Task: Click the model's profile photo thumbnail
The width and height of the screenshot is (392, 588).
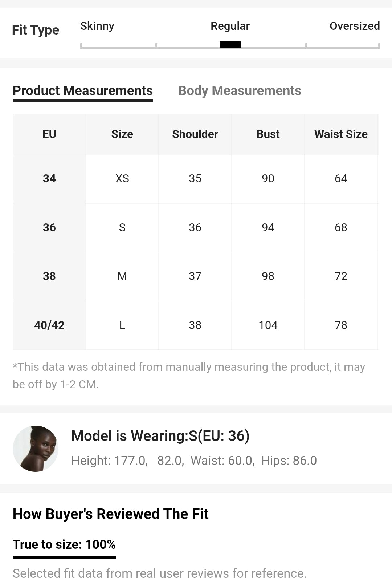Action: [36, 449]
